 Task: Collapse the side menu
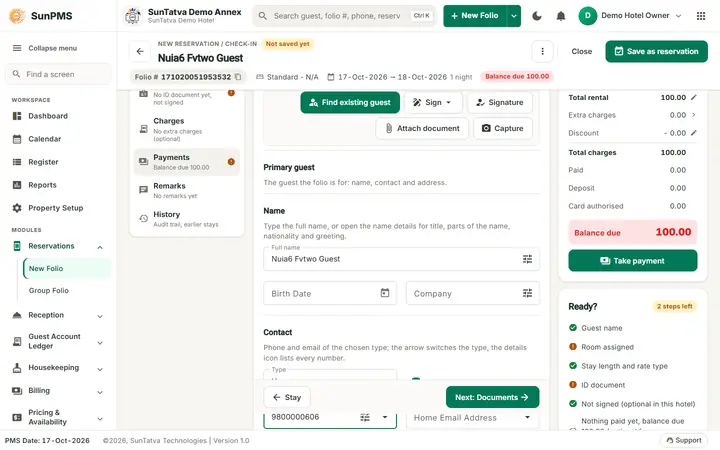(45, 48)
